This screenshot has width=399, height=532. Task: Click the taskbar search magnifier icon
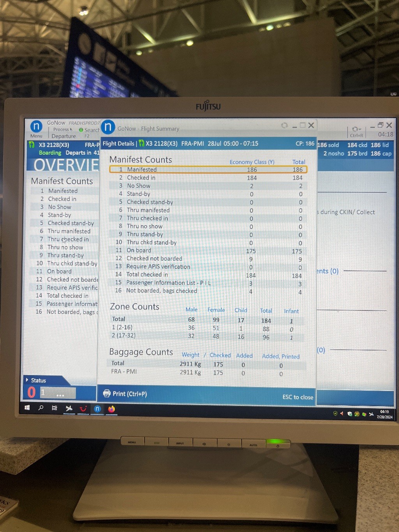pos(41,408)
